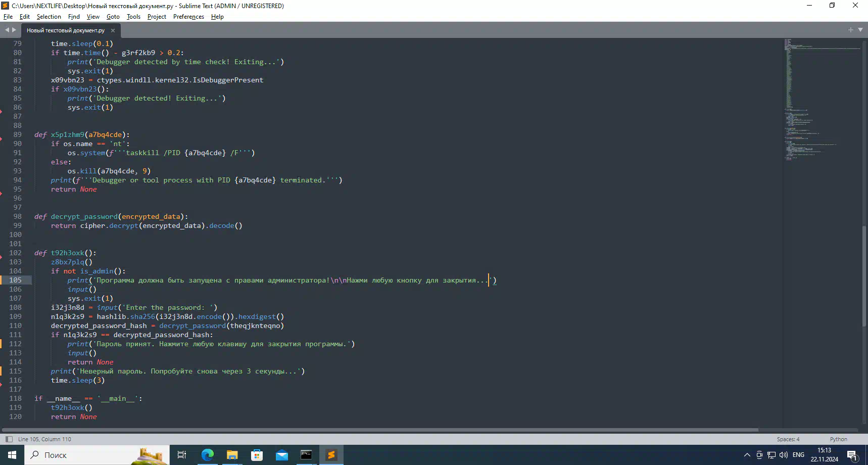This screenshot has height=465, width=868.
Task: Open the Goto menu
Action: click(113, 17)
